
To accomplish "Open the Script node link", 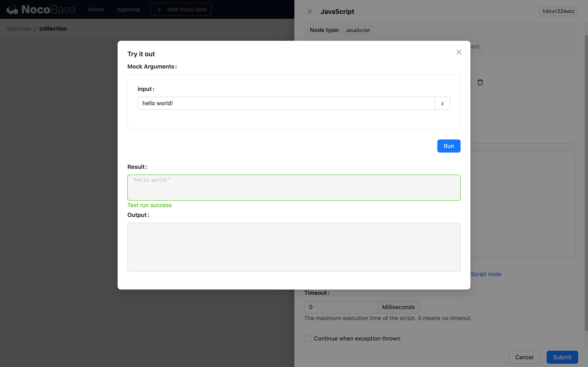I will (x=486, y=274).
